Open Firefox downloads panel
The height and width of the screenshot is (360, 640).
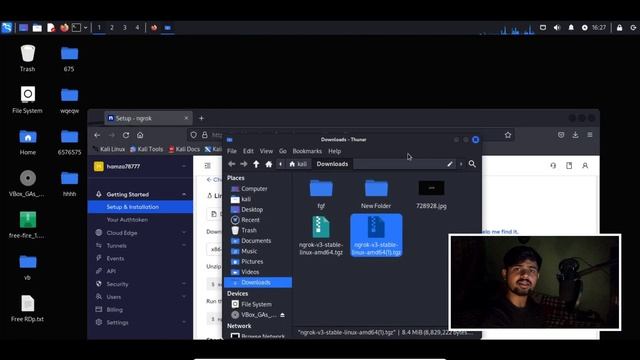[x=576, y=135]
